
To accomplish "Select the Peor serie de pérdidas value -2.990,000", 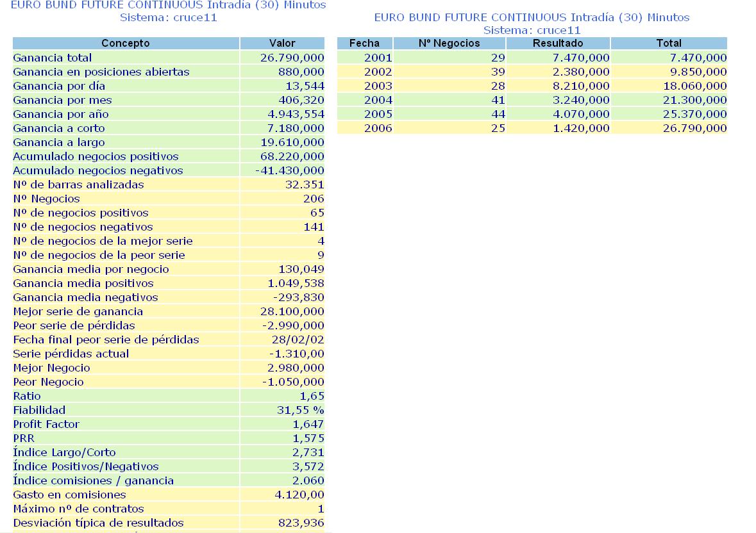I will click(x=293, y=325).
